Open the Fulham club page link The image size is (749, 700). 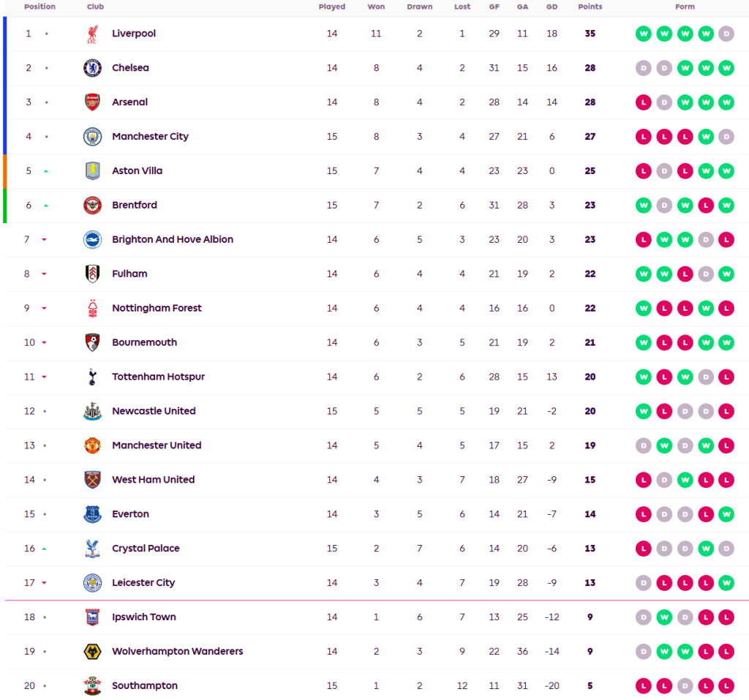coord(129,274)
